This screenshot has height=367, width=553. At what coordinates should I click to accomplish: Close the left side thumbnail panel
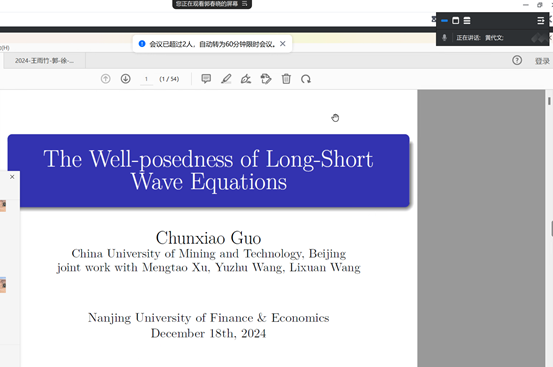(x=12, y=177)
